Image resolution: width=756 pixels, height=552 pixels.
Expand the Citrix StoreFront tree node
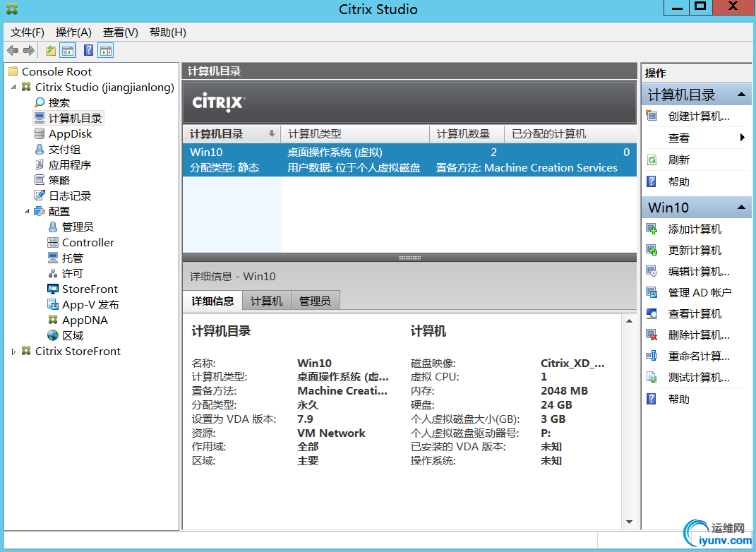click(x=13, y=352)
